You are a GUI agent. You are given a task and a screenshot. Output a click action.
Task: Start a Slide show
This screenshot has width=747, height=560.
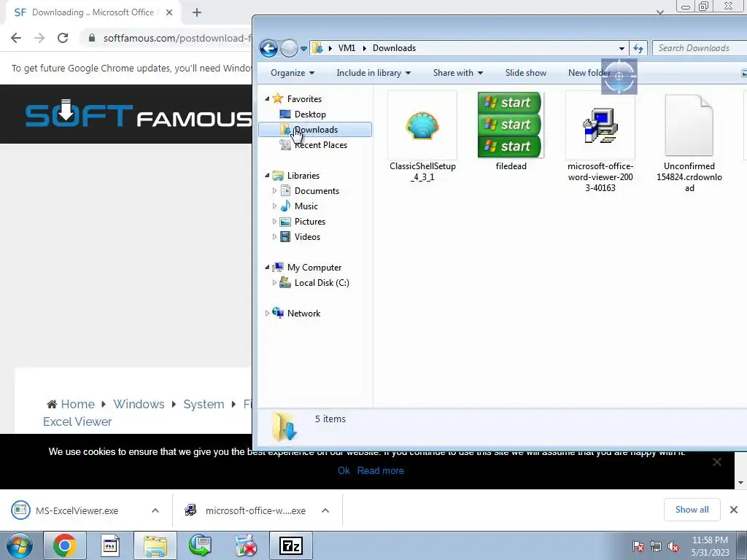coord(525,73)
